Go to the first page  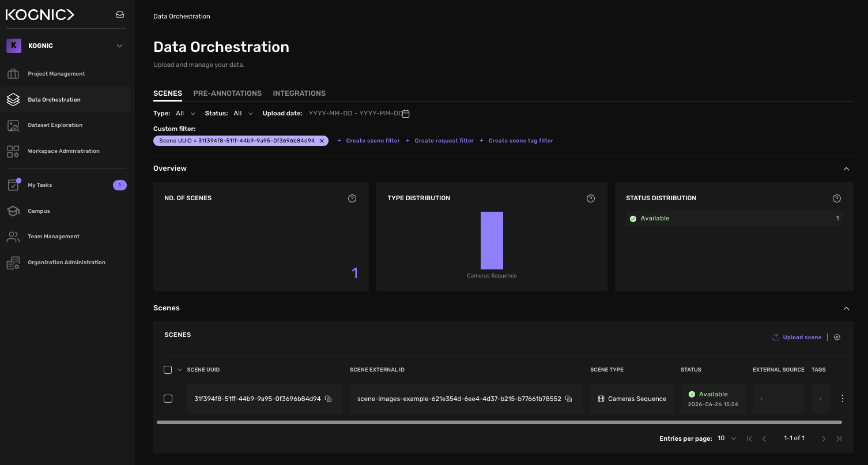[749, 439]
